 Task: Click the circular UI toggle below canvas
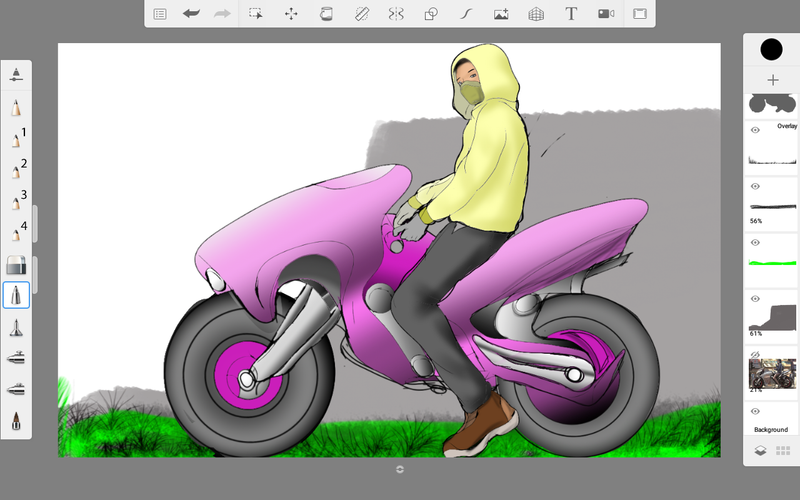(x=399, y=469)
